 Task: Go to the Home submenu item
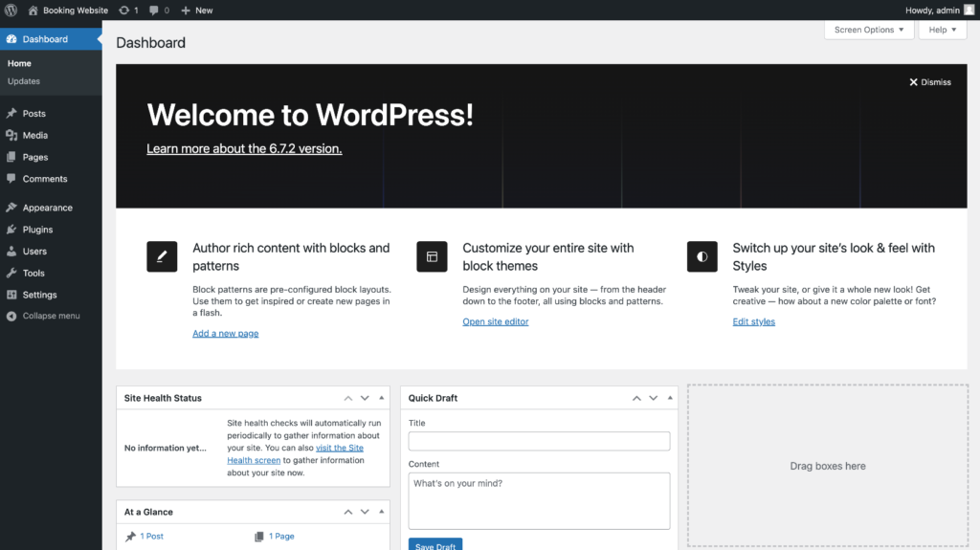pyautogui.click(x=19, y=63)
